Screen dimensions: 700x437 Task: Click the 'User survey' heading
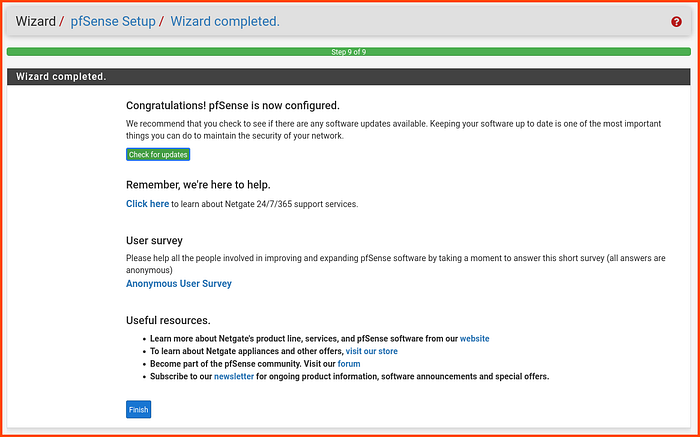click(x=154, y=241)
